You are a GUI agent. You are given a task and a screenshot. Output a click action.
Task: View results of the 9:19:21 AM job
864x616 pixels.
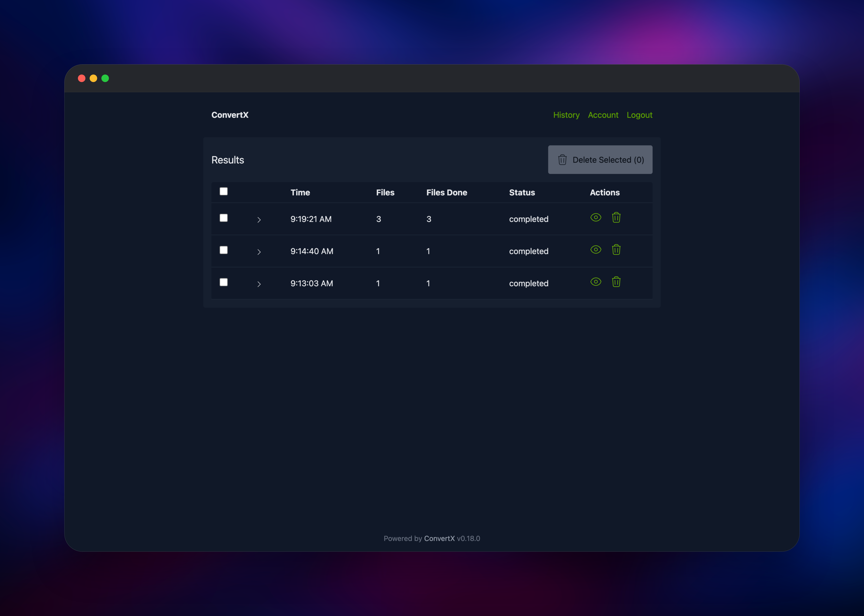[x=596, y=217]
